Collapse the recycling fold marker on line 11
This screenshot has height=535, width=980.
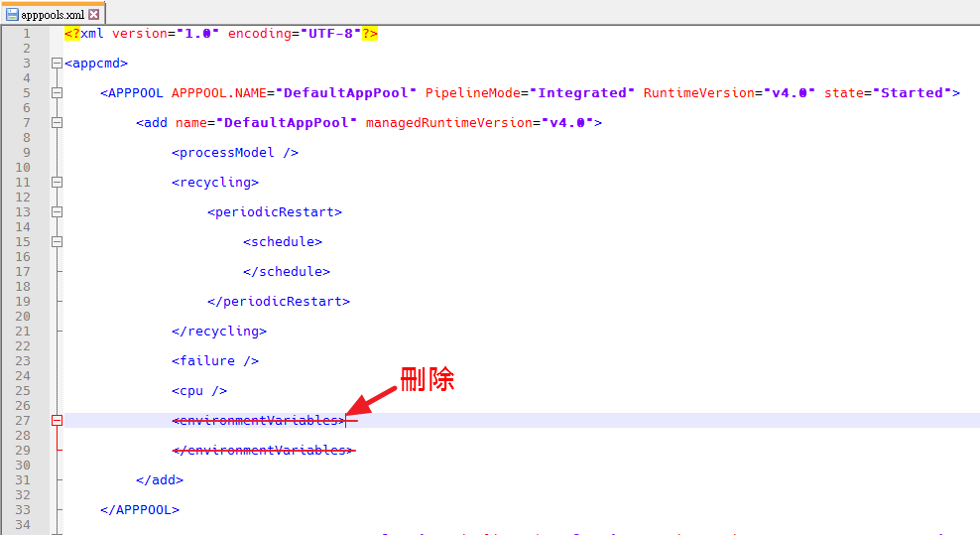pyautogui.click(x=57, y=183)
